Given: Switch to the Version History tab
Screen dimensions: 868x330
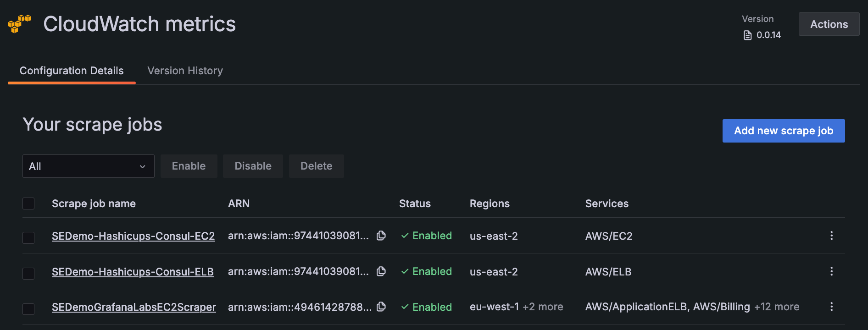Looking at the screenshot, I should pyautogui.click(x=185, y=71).
